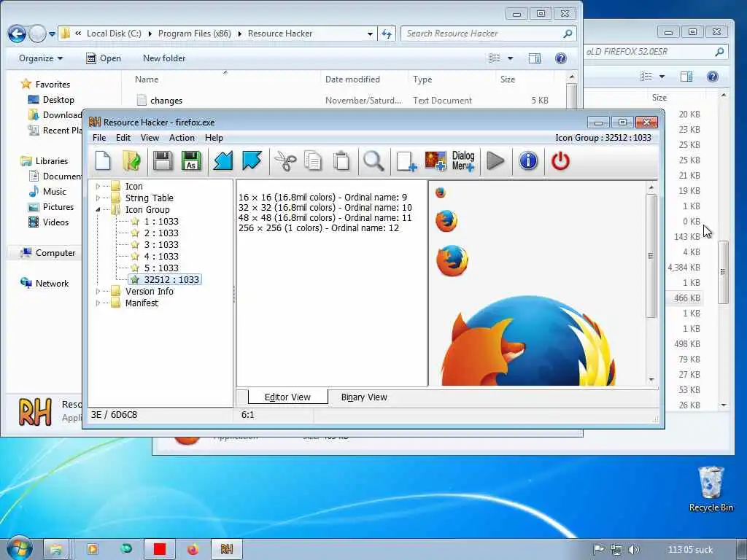Open Network in navigation pane

(x=44, y=284)
